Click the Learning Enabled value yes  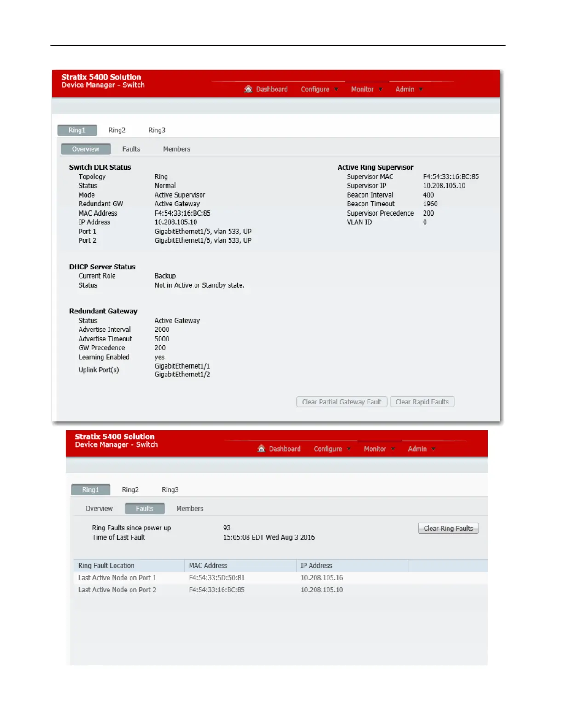point(160,357)
